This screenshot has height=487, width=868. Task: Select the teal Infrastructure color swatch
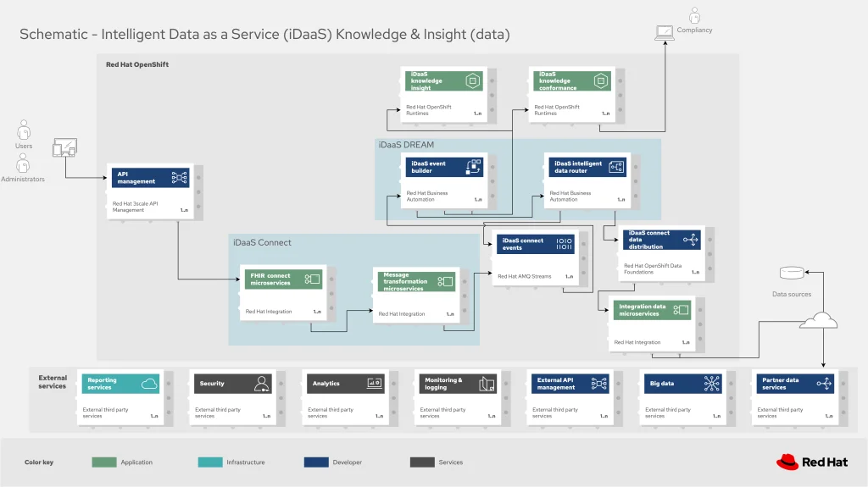[x=209, y=462]
